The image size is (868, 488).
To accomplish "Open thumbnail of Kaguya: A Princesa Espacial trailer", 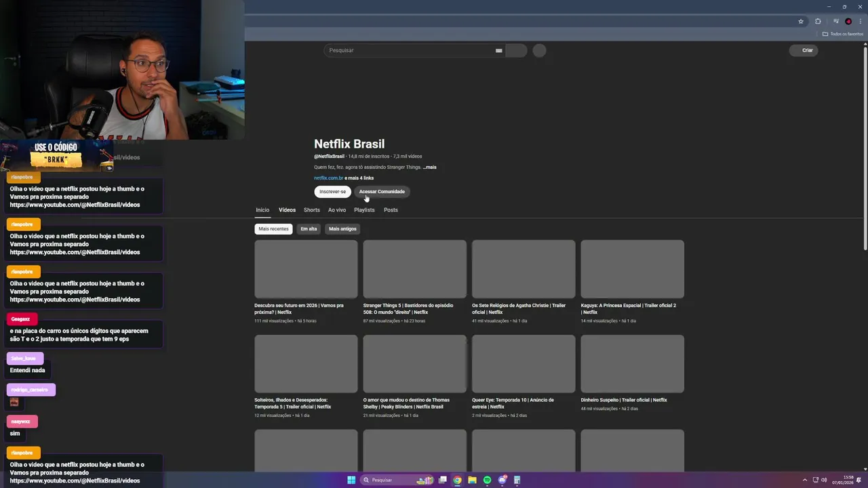I will (x=633, y=269).
